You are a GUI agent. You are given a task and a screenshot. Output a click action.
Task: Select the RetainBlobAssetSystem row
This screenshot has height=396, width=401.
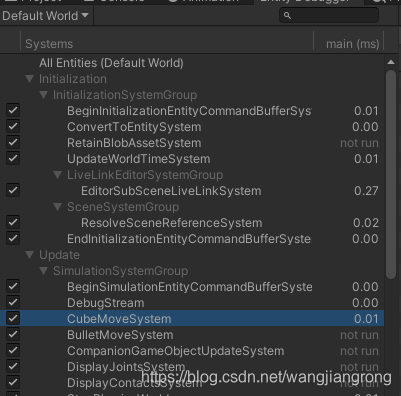pos(192,143)
